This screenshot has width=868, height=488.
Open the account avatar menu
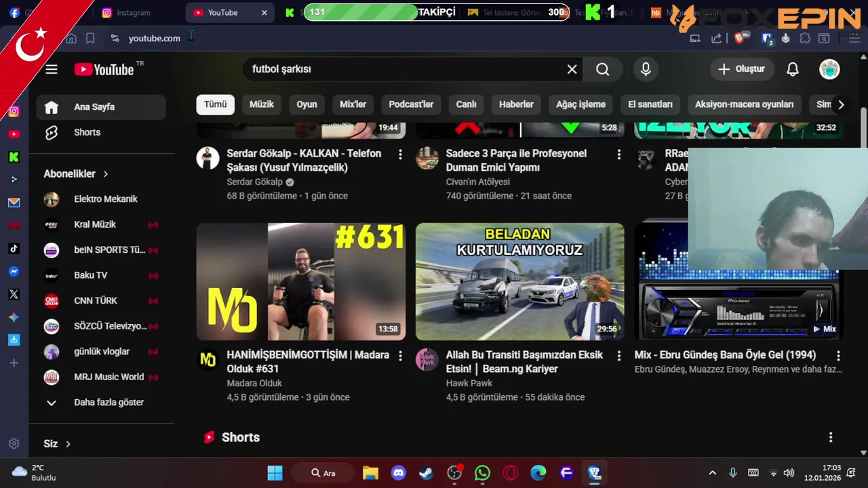tap(829, 69)
